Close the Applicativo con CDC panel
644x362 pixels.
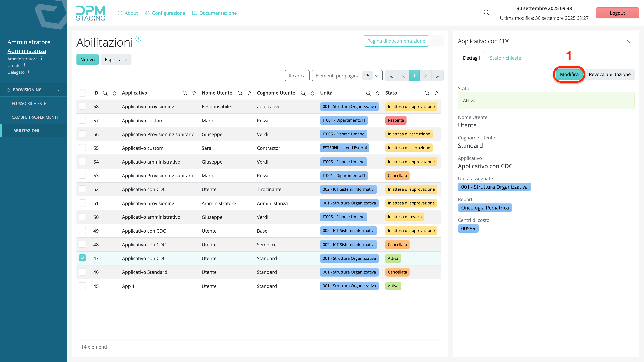point(628,41)
